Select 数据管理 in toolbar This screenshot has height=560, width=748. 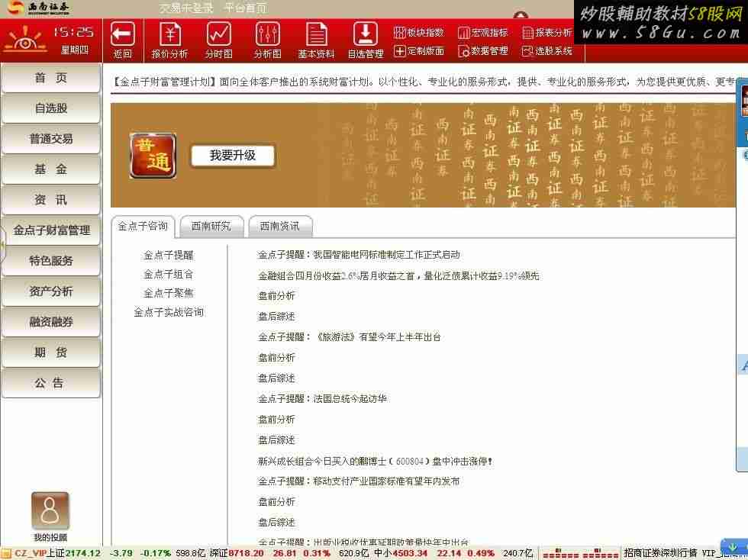(482, 51)
